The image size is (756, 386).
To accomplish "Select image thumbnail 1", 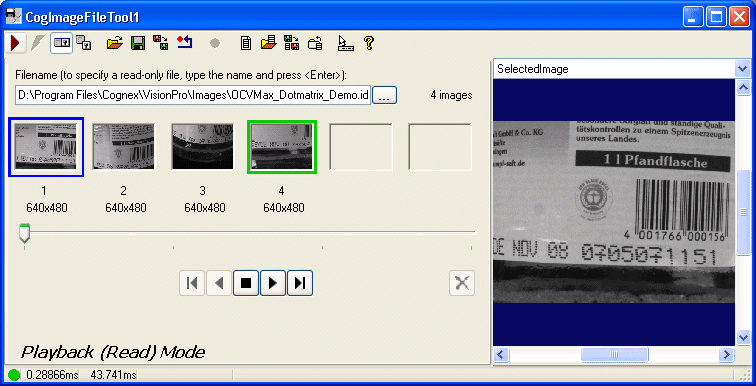I will (x=46, y=146).
